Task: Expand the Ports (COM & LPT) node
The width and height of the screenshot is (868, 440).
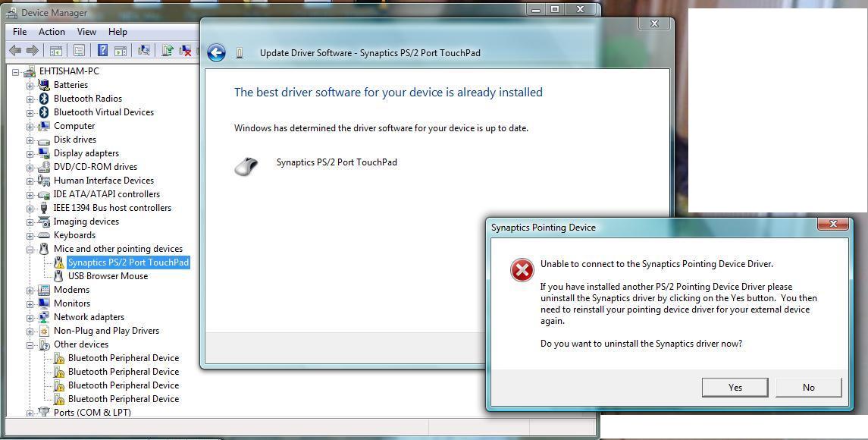Action: [30, 413]
